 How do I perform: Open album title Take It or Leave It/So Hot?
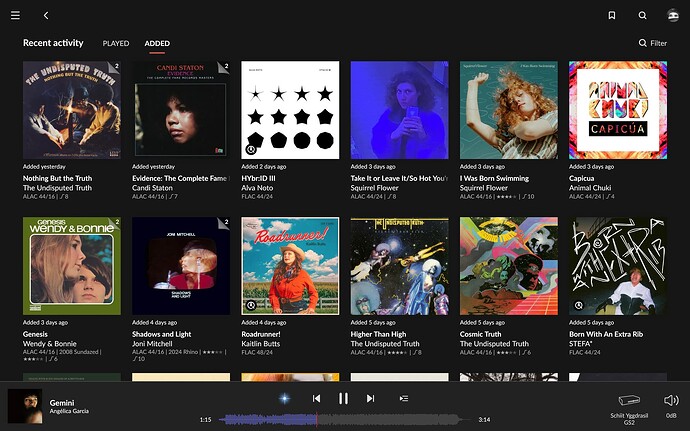399,178
